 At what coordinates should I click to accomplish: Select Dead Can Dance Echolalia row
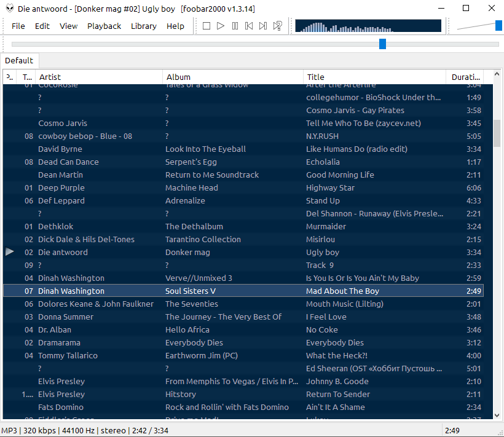click(x=243, y=162)
